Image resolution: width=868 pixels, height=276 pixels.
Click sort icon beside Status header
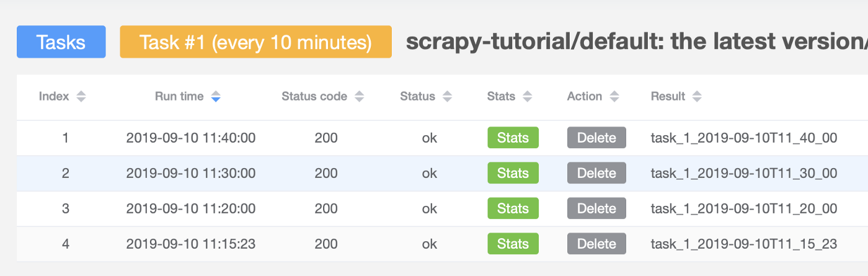[447, 97]
